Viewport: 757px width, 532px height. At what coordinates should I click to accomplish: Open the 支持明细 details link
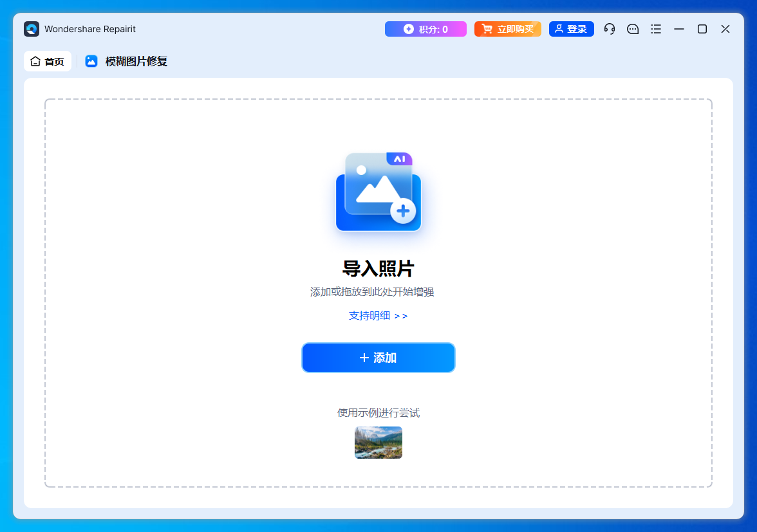coord(378,316)
